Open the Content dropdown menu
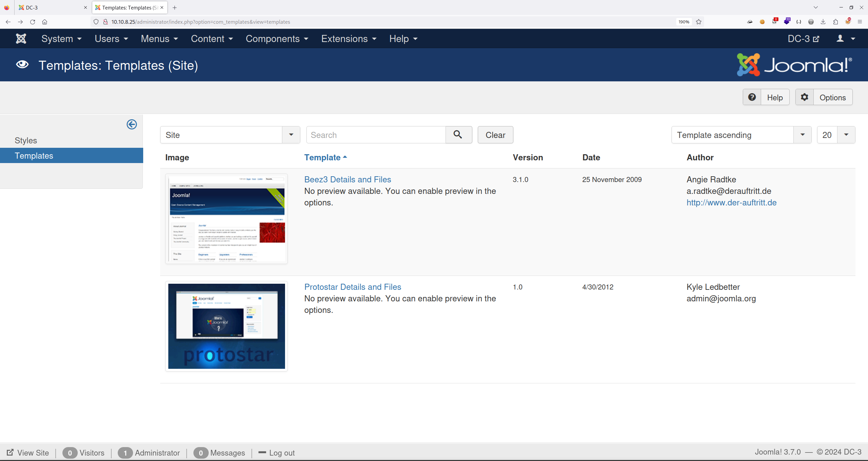 pos(212,39)
